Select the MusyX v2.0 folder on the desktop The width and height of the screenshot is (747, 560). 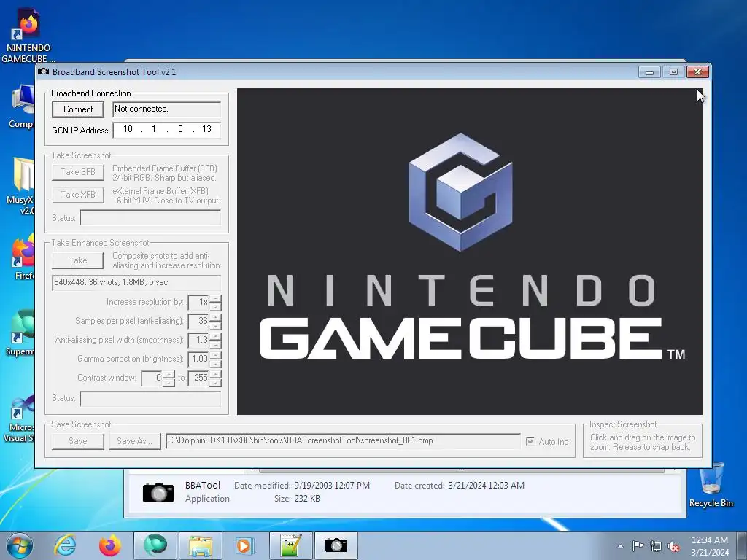(20, 186)
